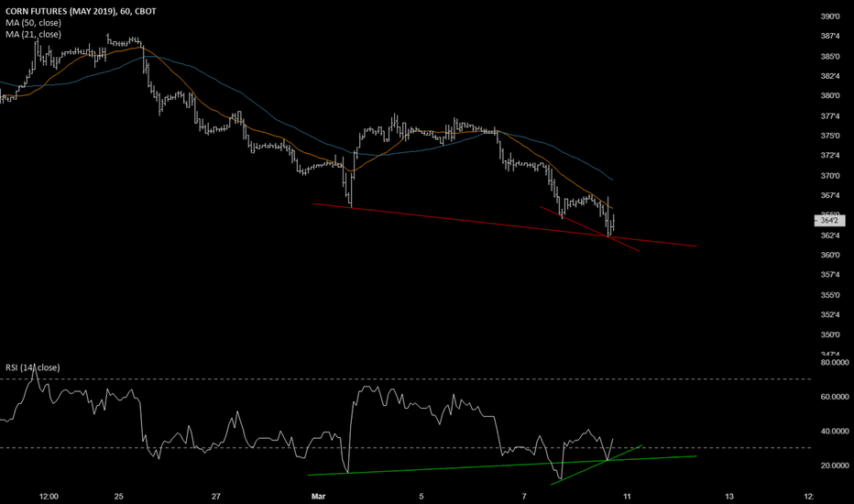Click the 27 date label on time axis
Image resolution: width=854 pixels, height=504 pixels.
tap(216, 497)
